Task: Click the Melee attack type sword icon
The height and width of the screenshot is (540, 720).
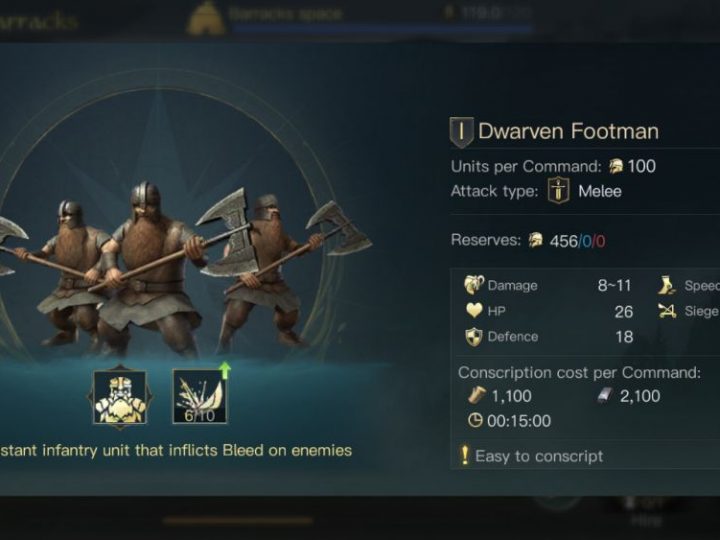Action: pos(558,191)
